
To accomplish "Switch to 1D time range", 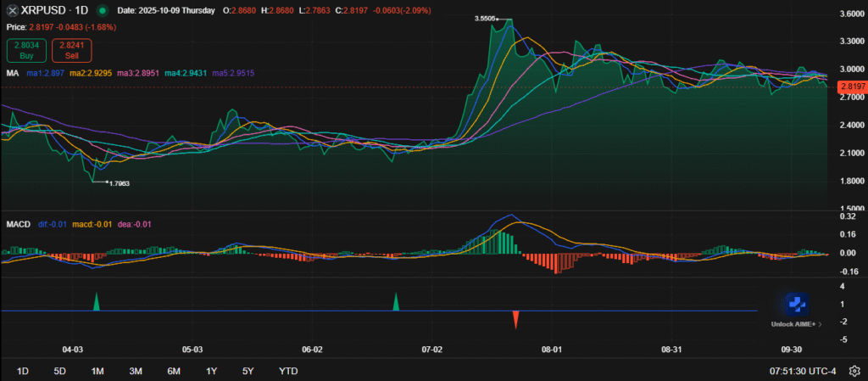I will tap(23, 371).
